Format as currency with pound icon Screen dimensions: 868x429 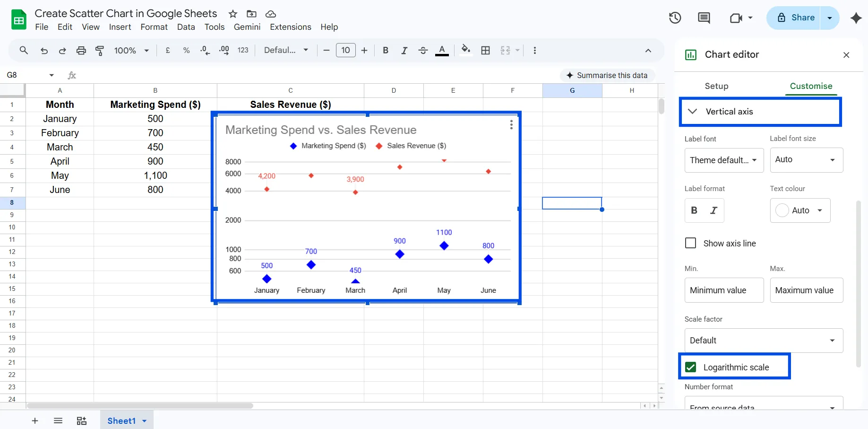[x=168, y=50]
